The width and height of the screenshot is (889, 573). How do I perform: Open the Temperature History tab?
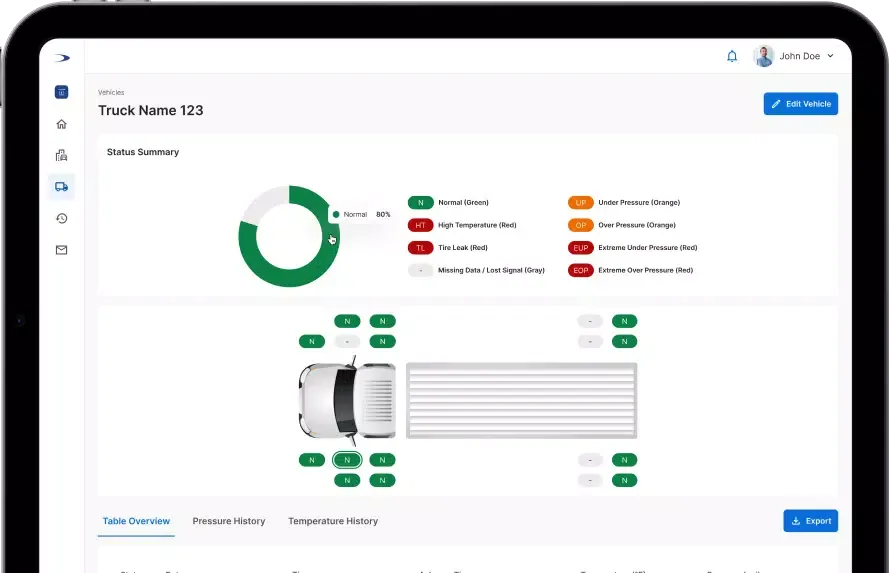point(333,521)
